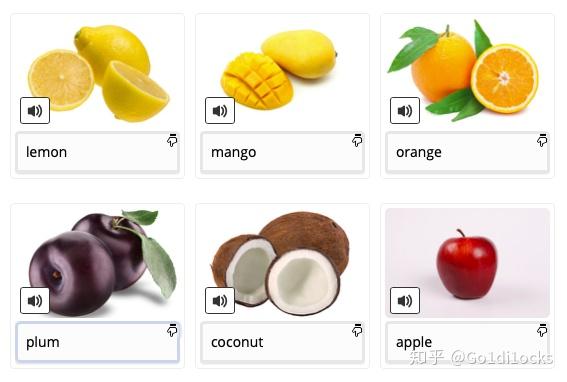The height and width of the screenshot is (382, 567).
Task: Play audio for the mango card
Action: [x=220, y=111]
